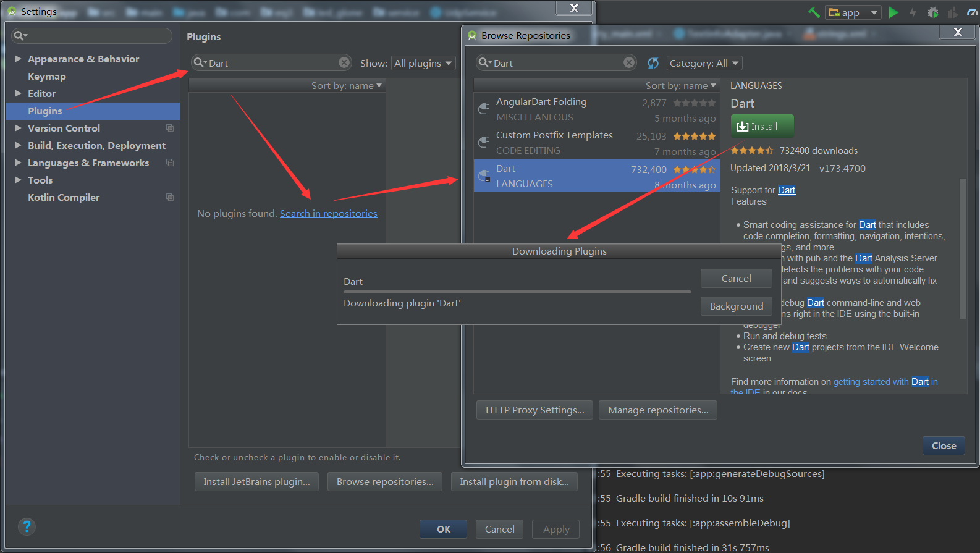
Task: Select the Dart LANGUAGES plugin row
Action: click(x=596, y=176)
